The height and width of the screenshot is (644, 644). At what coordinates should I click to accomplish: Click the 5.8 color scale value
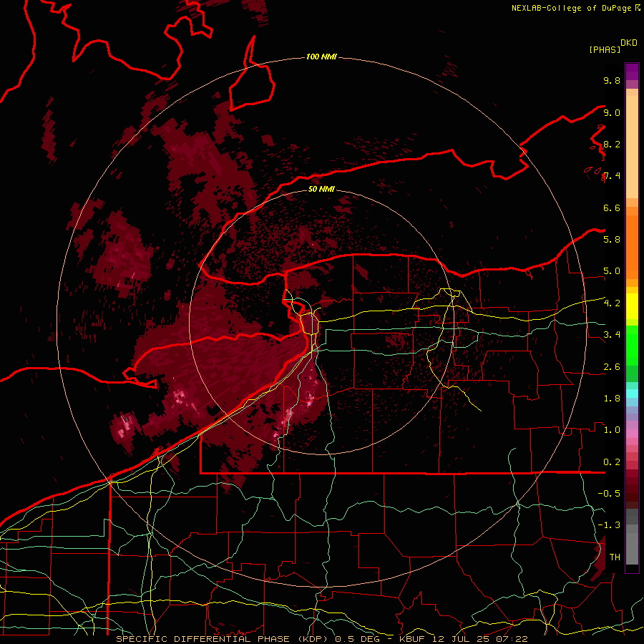click(x=612, y=240)
